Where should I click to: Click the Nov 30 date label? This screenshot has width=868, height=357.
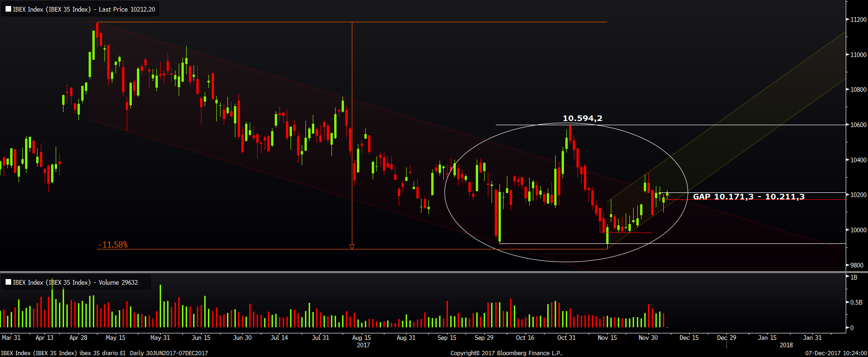click(648, 338)
